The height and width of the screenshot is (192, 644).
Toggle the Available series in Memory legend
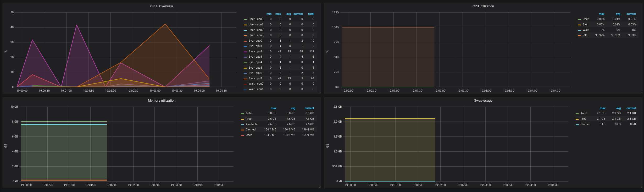[x=251, y=124]
